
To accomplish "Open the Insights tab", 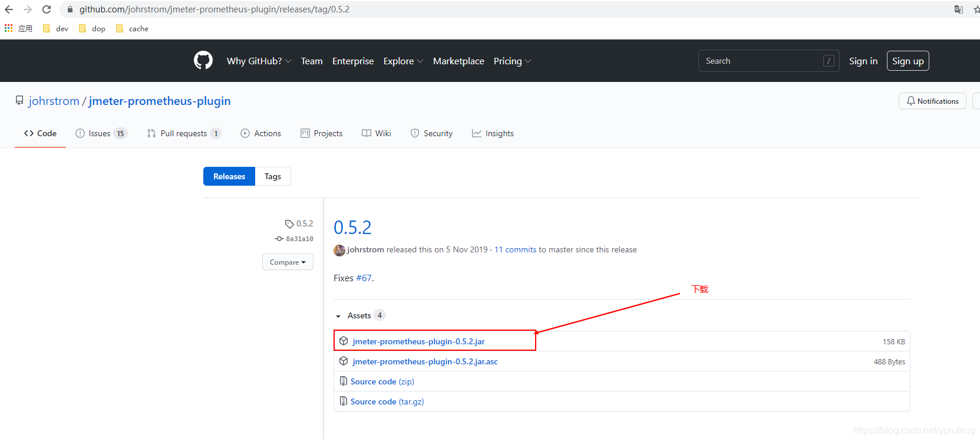I will 493,133.
